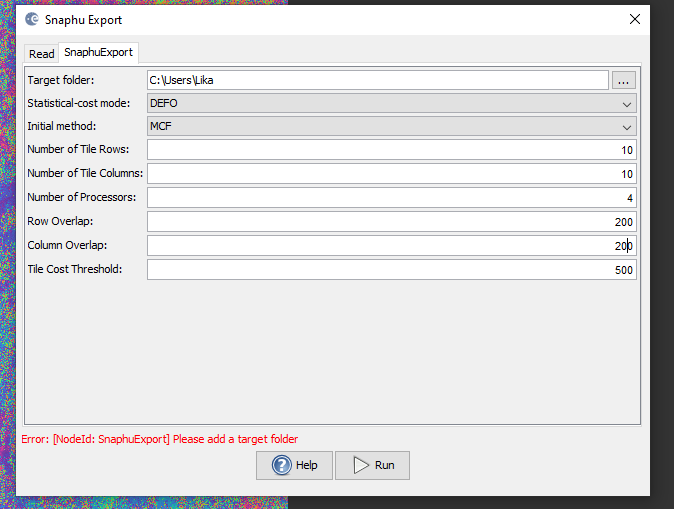
Task: Switch to the Read tab
Action: click(x=41, y=54)
